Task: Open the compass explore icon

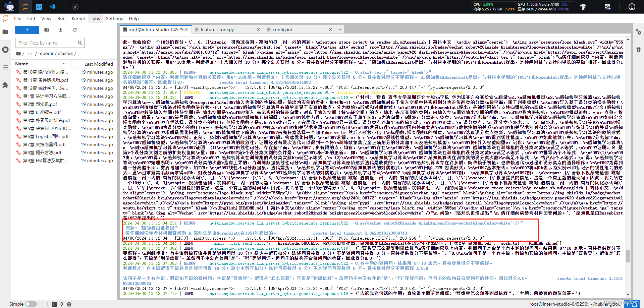Action: (75, 7)
